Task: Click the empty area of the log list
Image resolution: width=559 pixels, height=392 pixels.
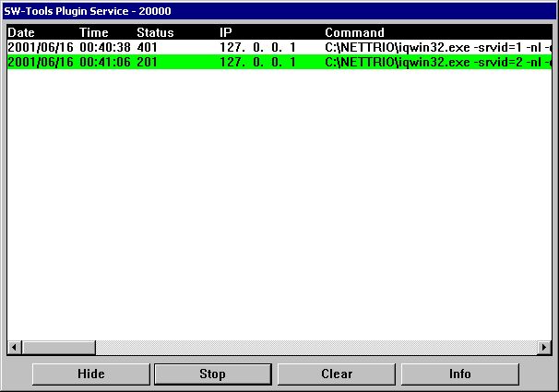Action: 277,203
